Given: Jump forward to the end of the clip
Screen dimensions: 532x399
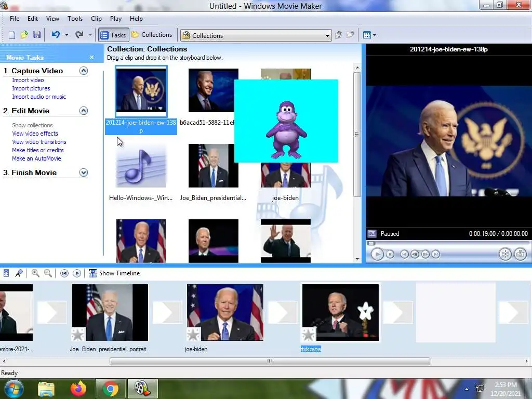Looking at the screenshot, I should coord(436,254).
